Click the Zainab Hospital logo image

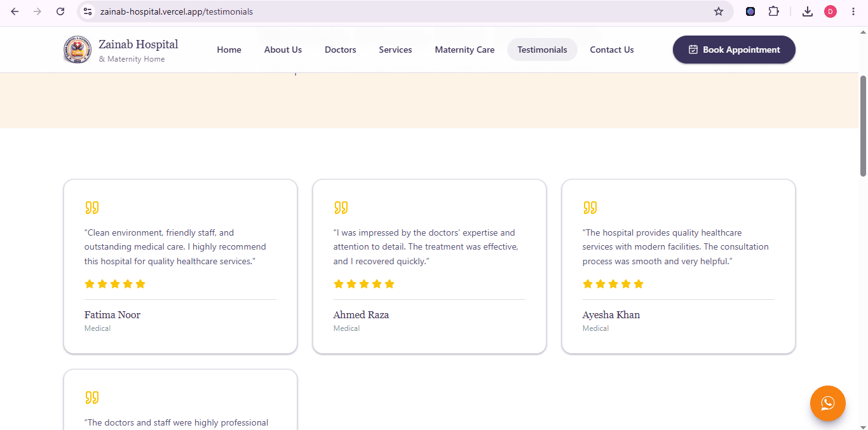pyautogui.click(x=78, y=50)
